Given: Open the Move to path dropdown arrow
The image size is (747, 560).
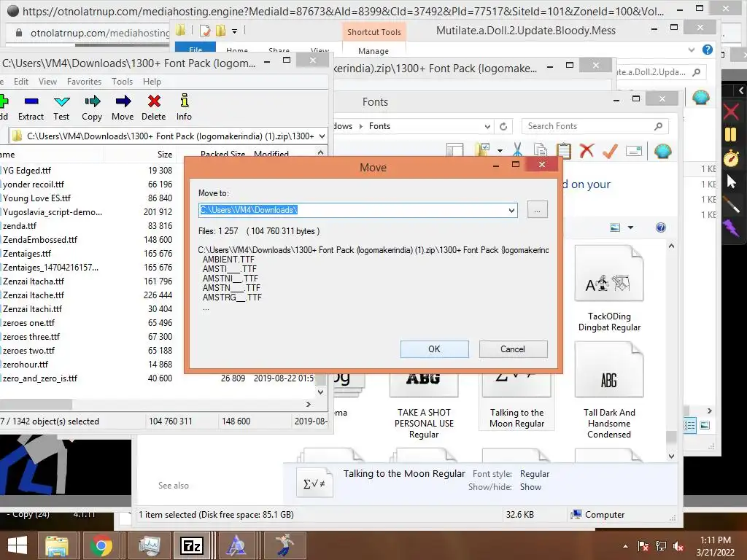Looking at the screenshot, I should click(x=511, y=210).
